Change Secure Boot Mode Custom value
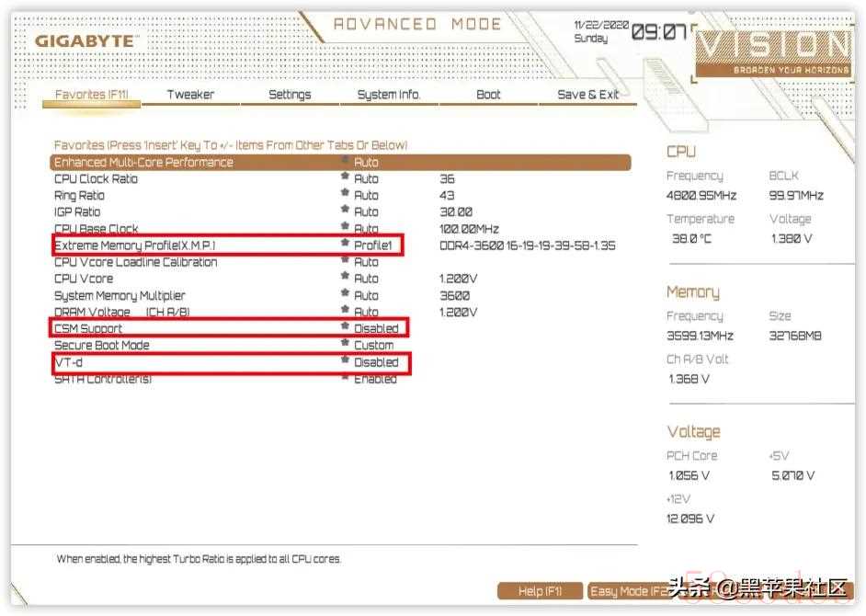The image size is (866, 616). (x=374, y=345)
